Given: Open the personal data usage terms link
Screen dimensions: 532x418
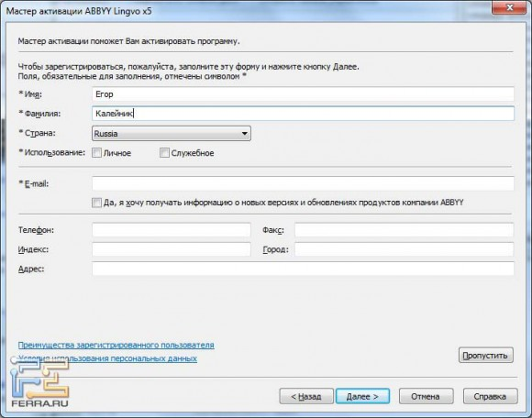Looking at the screenshot, I should coord(107,358).
